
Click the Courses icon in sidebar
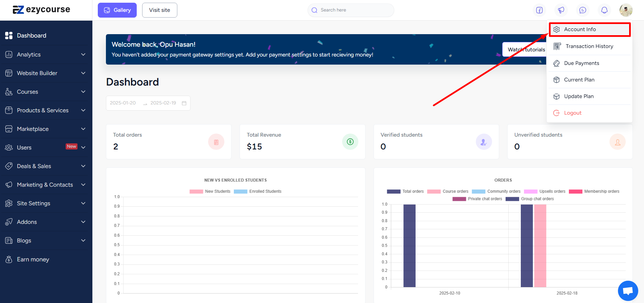9,92
